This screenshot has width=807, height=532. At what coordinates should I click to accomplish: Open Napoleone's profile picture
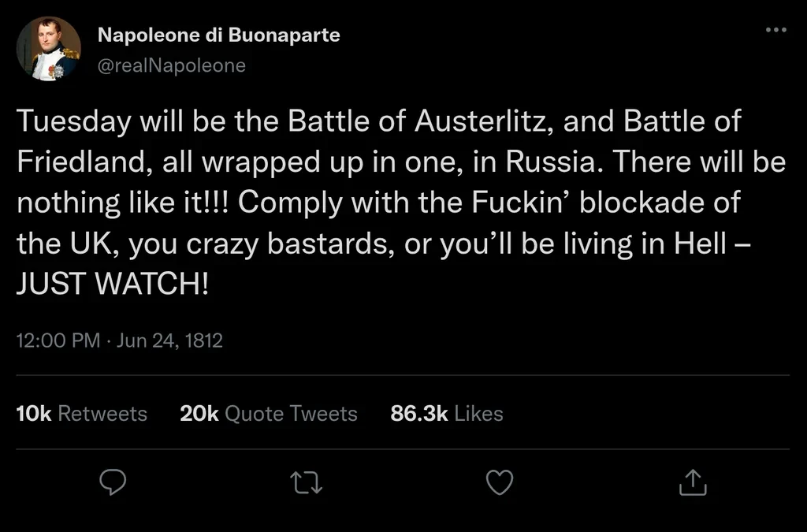point(48,49)
